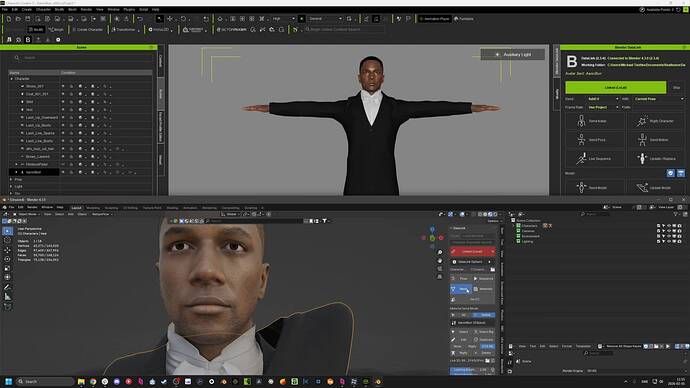Expand the Light node in Scene panel
The height and width of the screenshot is (388, 690).
tap(11, 187)
